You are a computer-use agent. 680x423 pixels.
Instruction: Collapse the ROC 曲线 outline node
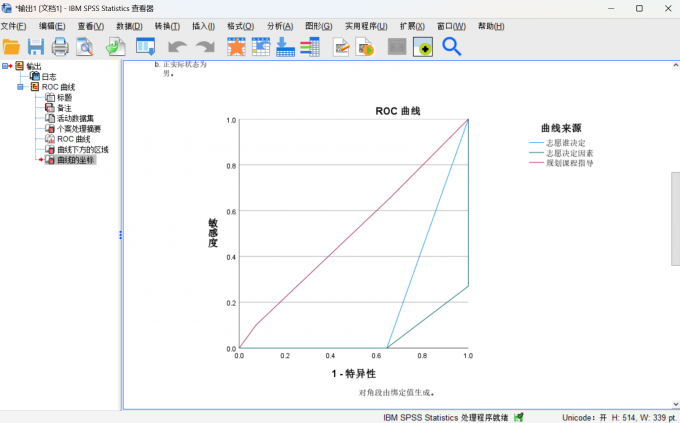point(20,87)
